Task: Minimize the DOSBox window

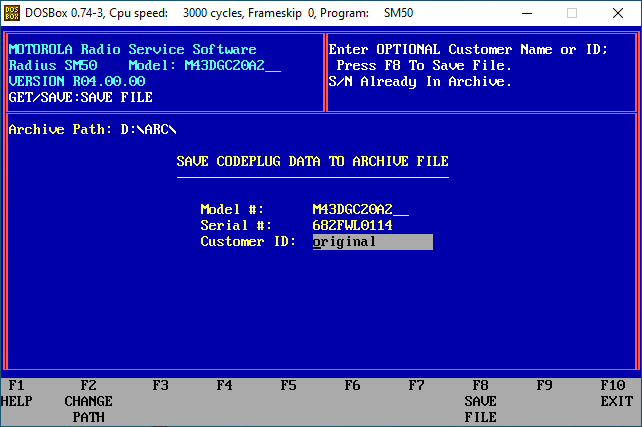Action: click(525, 14)
